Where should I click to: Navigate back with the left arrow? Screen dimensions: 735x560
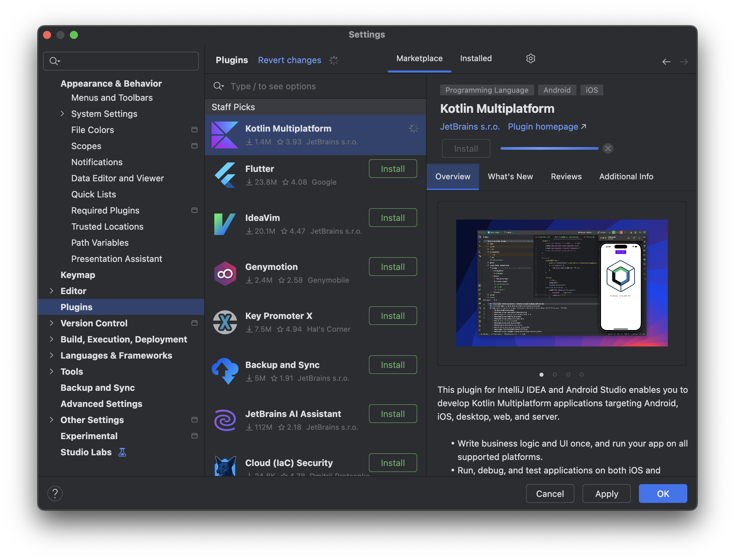(x=666, y=62)
